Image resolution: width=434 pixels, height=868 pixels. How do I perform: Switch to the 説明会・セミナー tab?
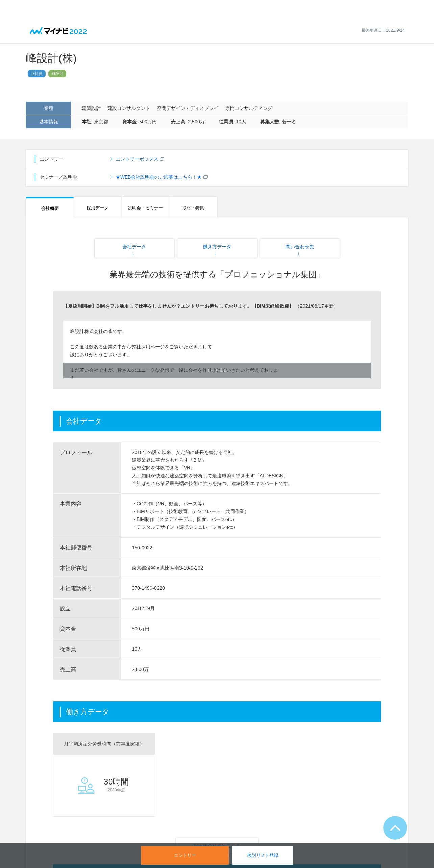point(145,208)
